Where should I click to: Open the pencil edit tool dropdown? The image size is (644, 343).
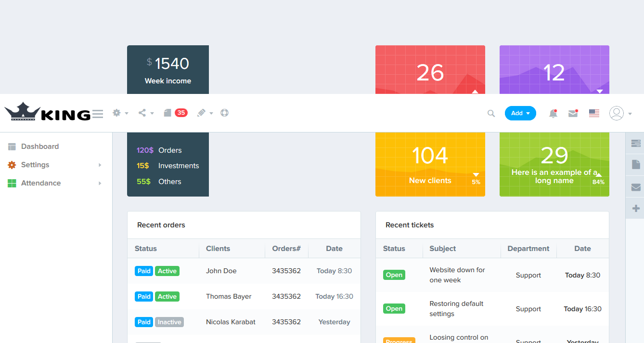tap(205, 113)
